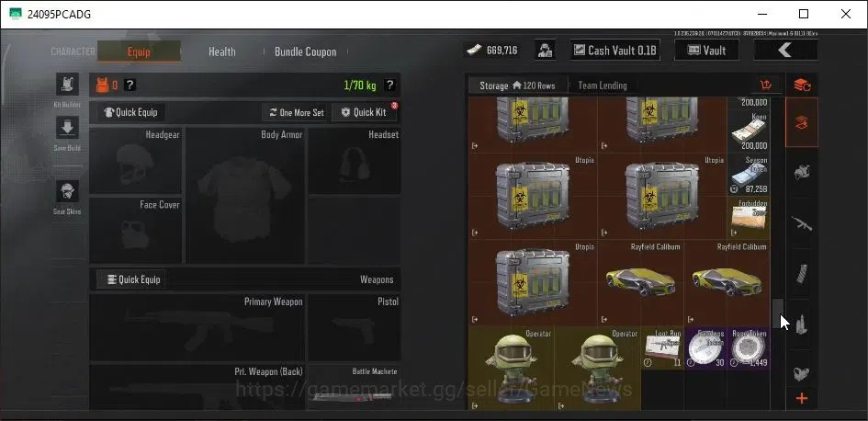Click Quick Equip button above Headgear slot

point(130,112)
